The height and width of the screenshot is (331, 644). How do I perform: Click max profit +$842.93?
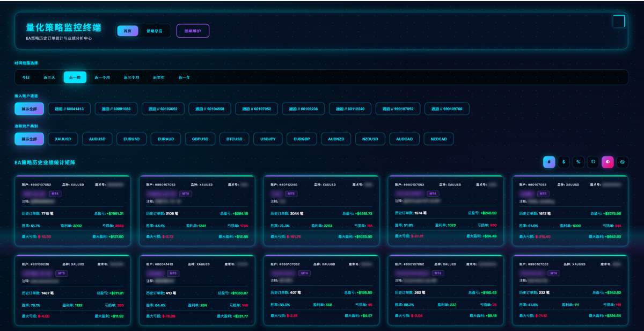612,236
